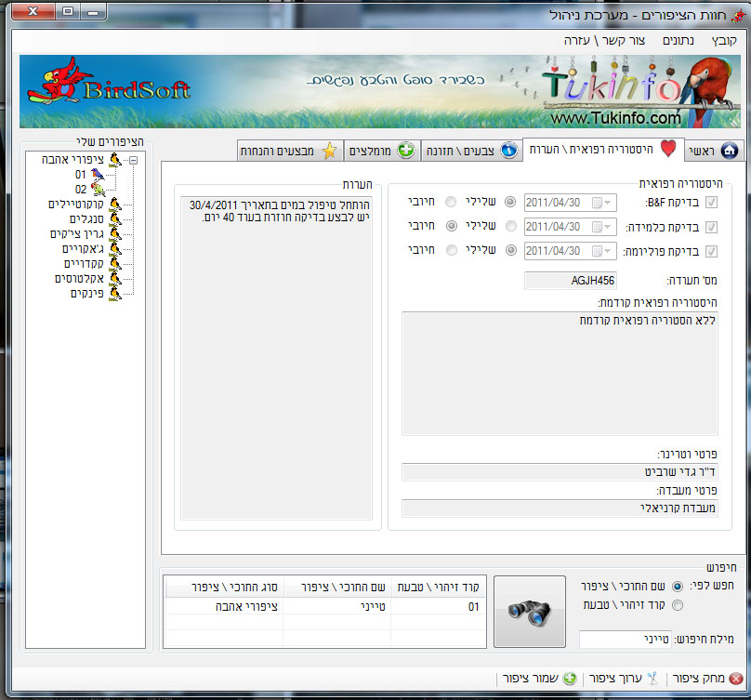Image resolution: width=751 pixels, height=700 pixels.
Task: Open the date dropdown for בדיקת פוליומה
Action: pyautogui.click(x=608, y=251)
